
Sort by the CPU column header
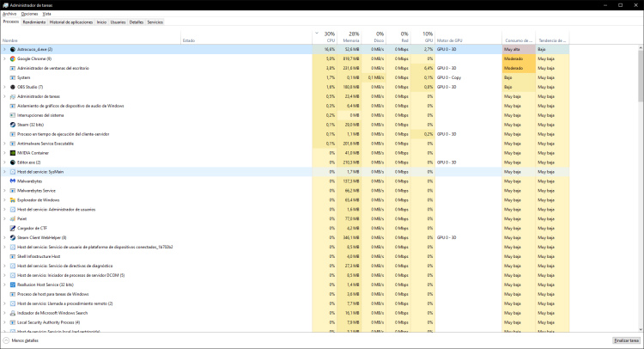click(330, 37)
